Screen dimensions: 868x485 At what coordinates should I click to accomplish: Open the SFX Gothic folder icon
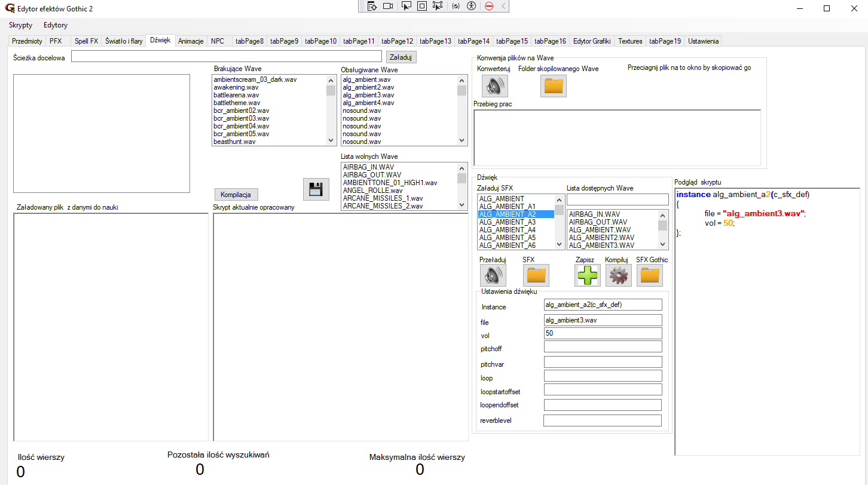649,275
